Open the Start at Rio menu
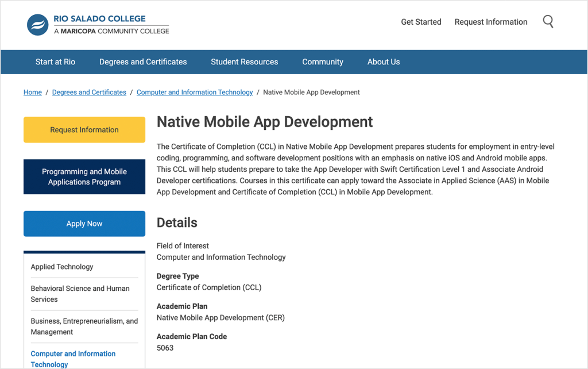588x369 pixels. (x=55, y=61)
